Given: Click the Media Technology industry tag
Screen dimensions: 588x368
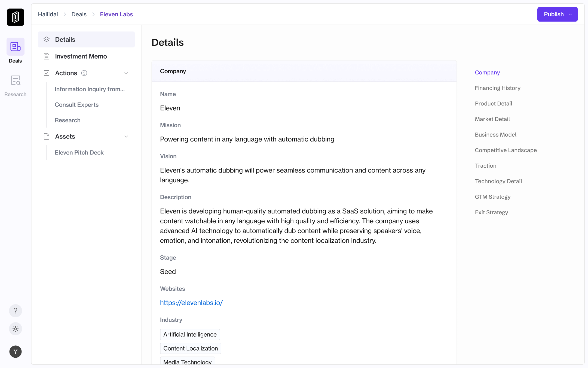Looking at the screenshot, I should coord(188,361).
